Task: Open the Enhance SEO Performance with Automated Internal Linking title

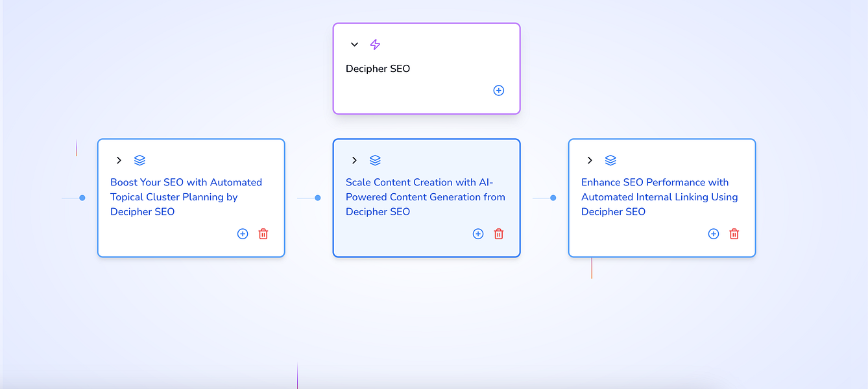Action: [x=660, y=197]
